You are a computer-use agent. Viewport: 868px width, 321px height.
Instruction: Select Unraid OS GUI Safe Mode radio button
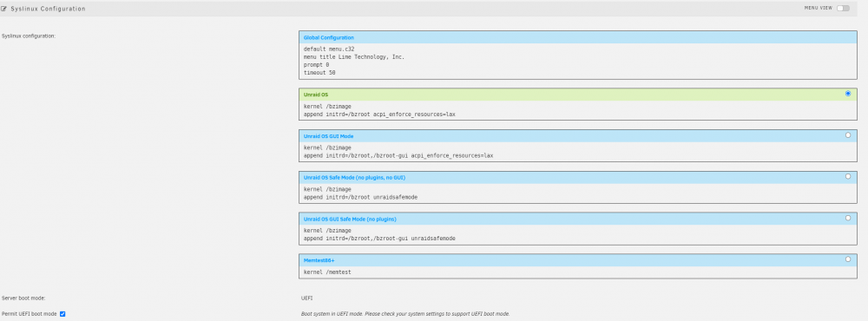point(848,218)
